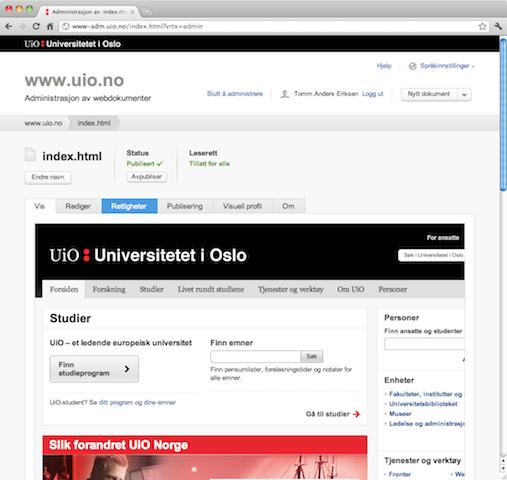Click the address bar URL field
507x480 pixels.
click(x=273, y=26)
